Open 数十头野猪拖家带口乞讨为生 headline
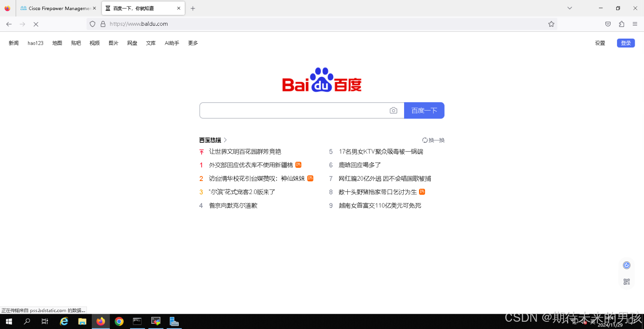Screen dimensions: 644x329 (x=378, y=192)
